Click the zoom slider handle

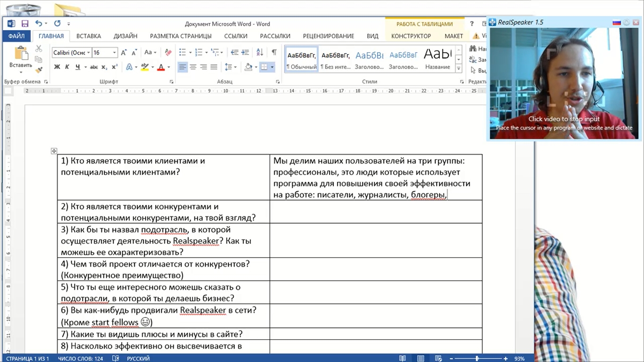pos(477,359)
